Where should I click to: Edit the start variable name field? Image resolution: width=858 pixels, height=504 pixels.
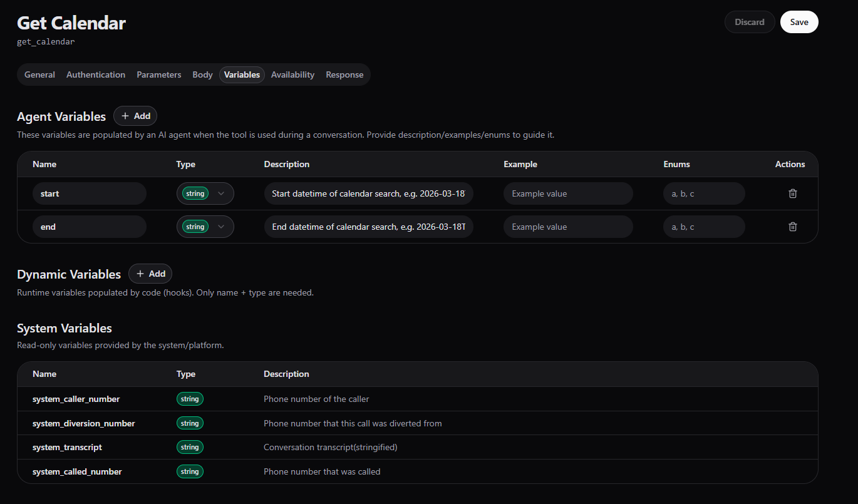[89, 193]
